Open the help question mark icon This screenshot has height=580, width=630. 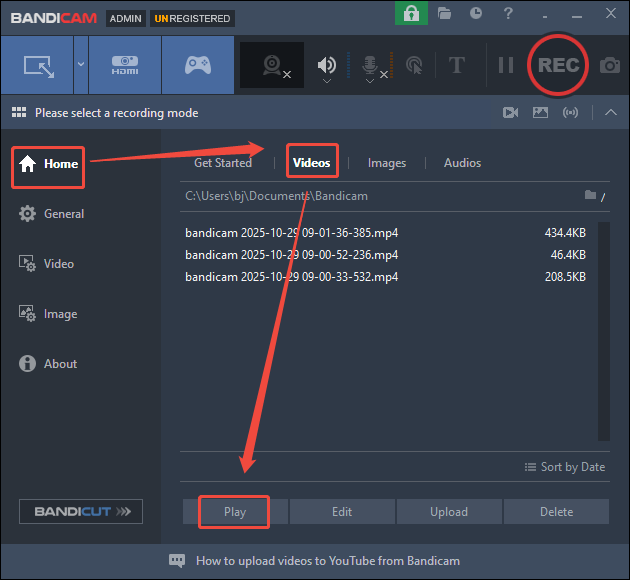(x=508, y=13)
